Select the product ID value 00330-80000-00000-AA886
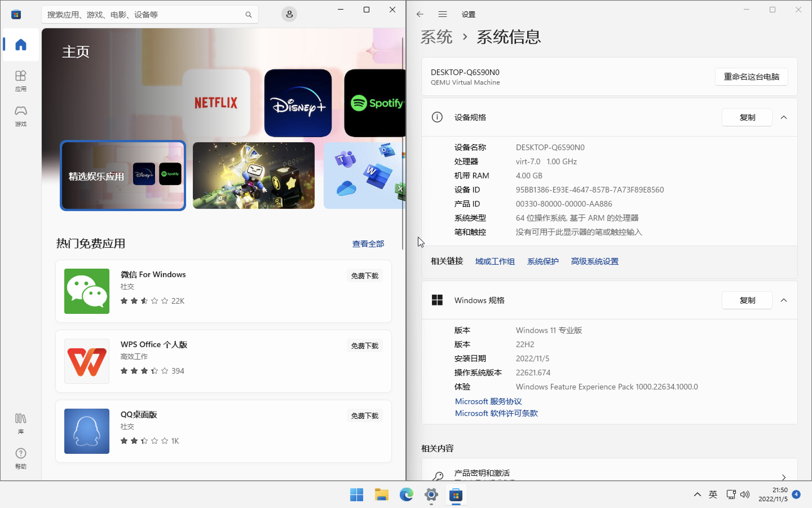812x508 pixels. click(564, 204)
